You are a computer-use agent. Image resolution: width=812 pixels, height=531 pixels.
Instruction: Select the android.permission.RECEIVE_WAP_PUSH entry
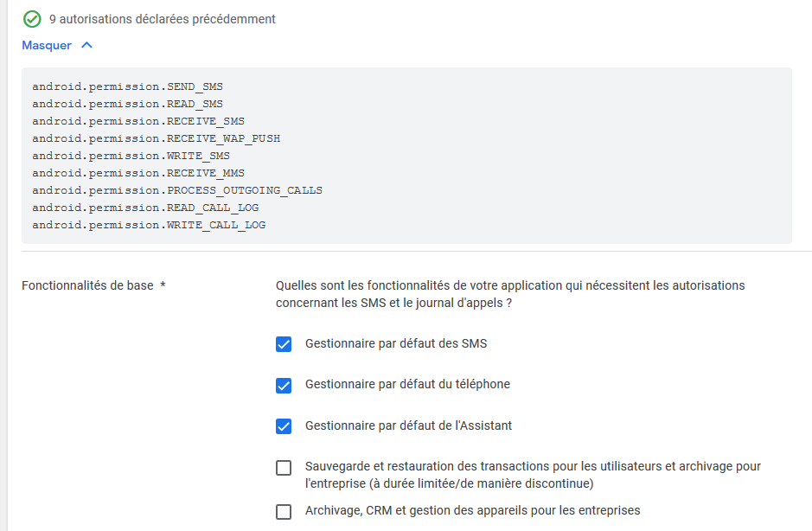(x=156, y=138)
